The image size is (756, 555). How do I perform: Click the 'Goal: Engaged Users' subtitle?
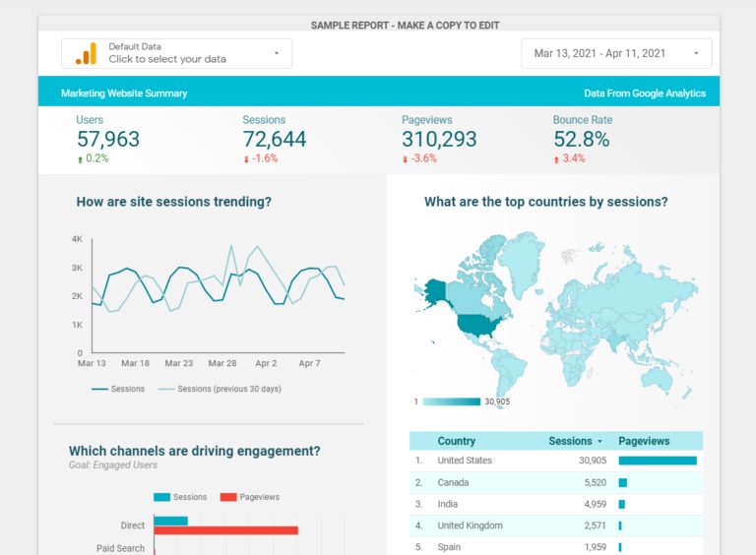click(x=113, y=465)
